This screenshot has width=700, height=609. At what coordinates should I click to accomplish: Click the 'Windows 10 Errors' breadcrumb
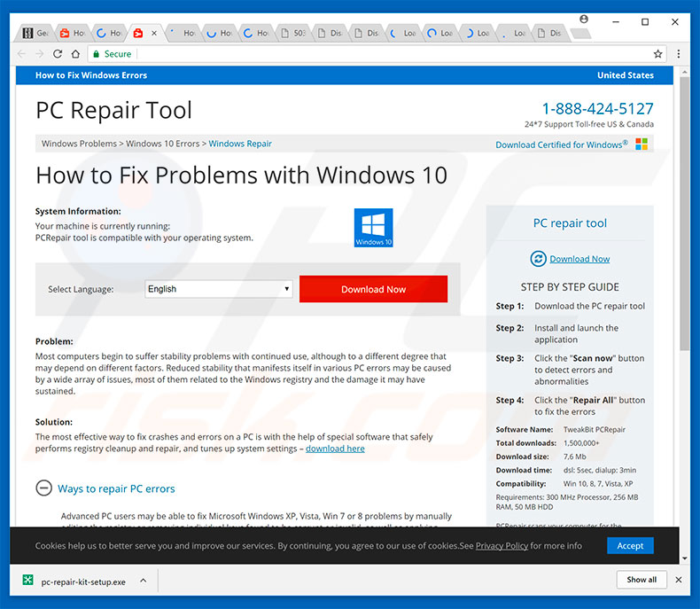click(x=162, y=144)
